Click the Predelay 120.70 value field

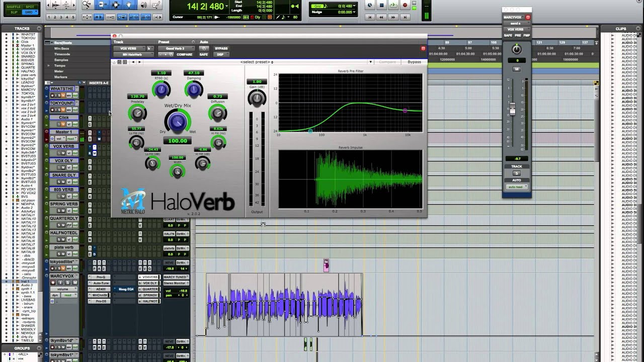pyautogui.click(x=137, y=96)
